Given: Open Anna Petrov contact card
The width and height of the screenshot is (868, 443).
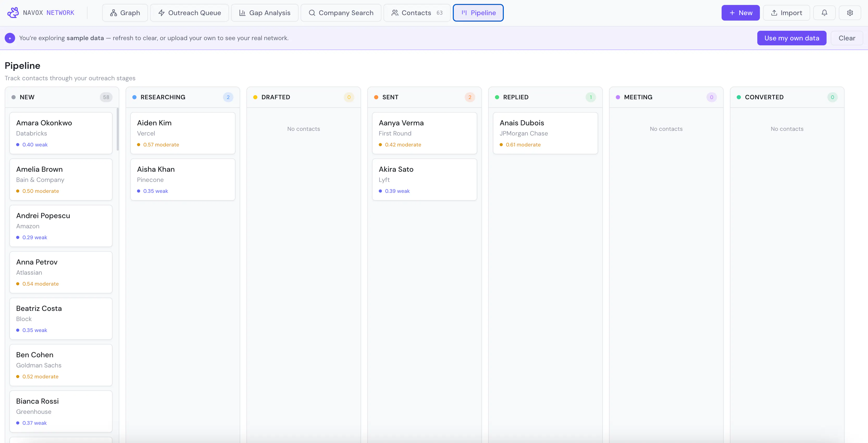Looking at the screenshot, I should [x=61, y=272].
